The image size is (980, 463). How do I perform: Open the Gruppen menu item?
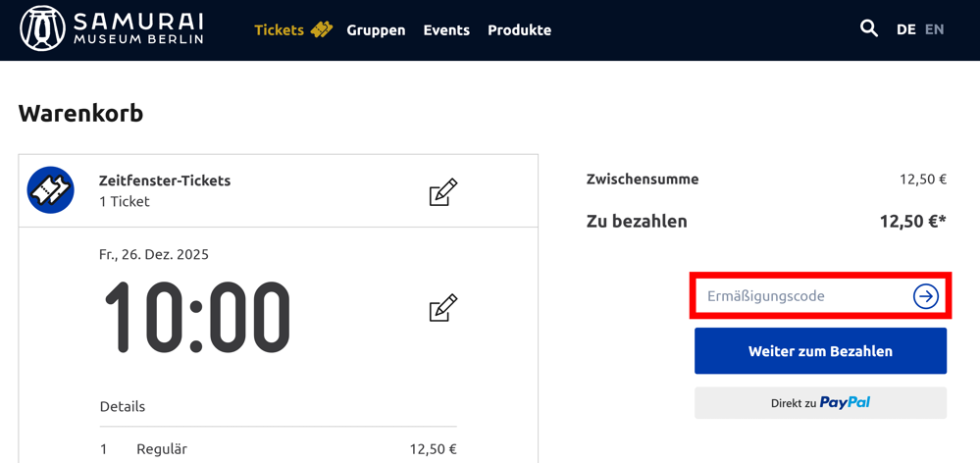pyautogui.click(x=377, y=30)
